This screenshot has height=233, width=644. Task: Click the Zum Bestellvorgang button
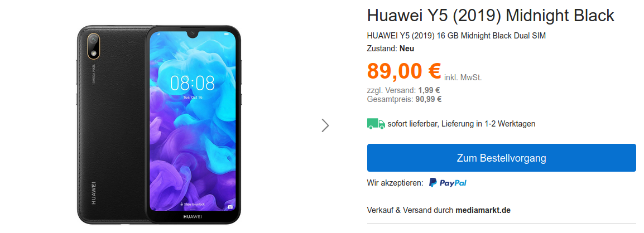[x=501, y=158]
